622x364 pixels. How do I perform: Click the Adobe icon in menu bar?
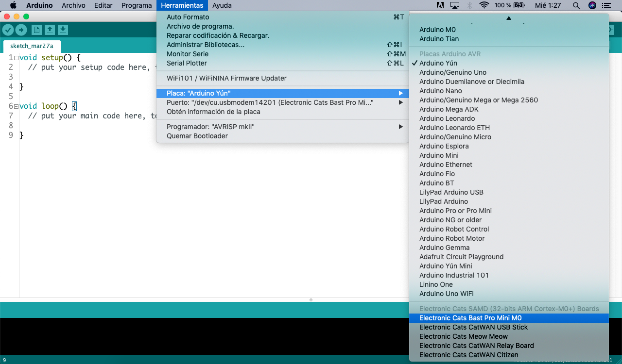440,5
